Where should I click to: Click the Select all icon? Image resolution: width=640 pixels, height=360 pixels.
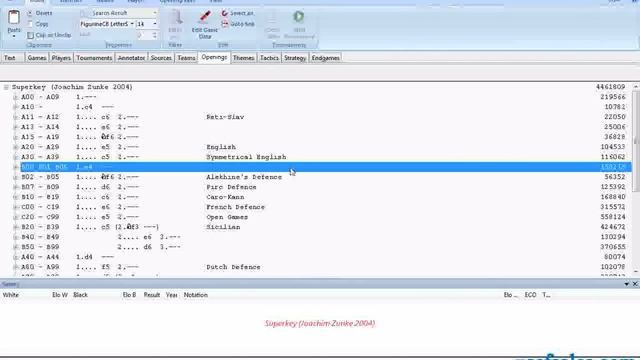click(x=224, y=13)
